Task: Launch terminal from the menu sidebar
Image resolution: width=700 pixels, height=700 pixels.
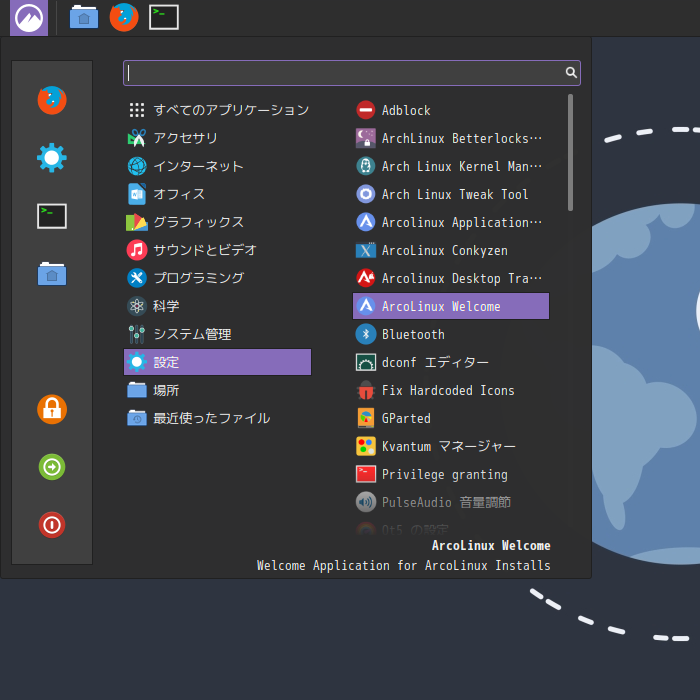Action: pos(52,216)
